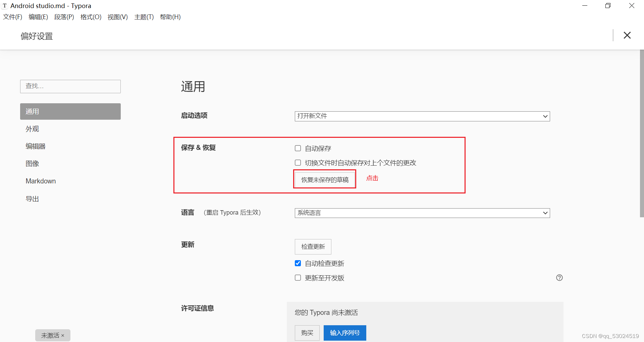Image resolution: width=644 pixels, height=342 pixels.
Task: Uncheck the 自动检查更新 checkbox
Action: (x=298, y=263)
